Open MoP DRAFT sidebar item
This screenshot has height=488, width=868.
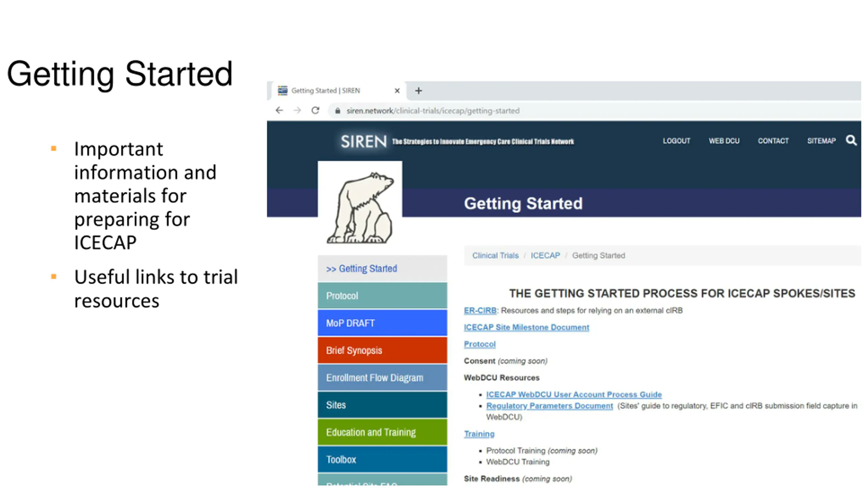point(382,323)
